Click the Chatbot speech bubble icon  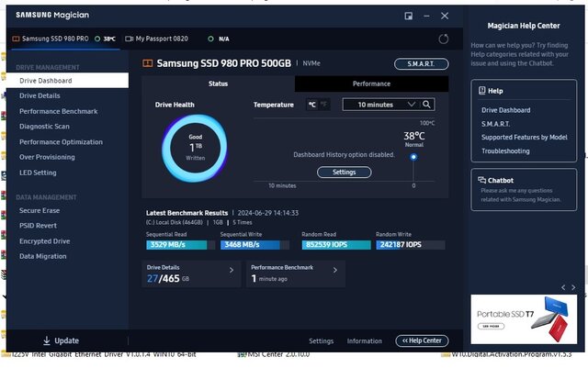481,180
